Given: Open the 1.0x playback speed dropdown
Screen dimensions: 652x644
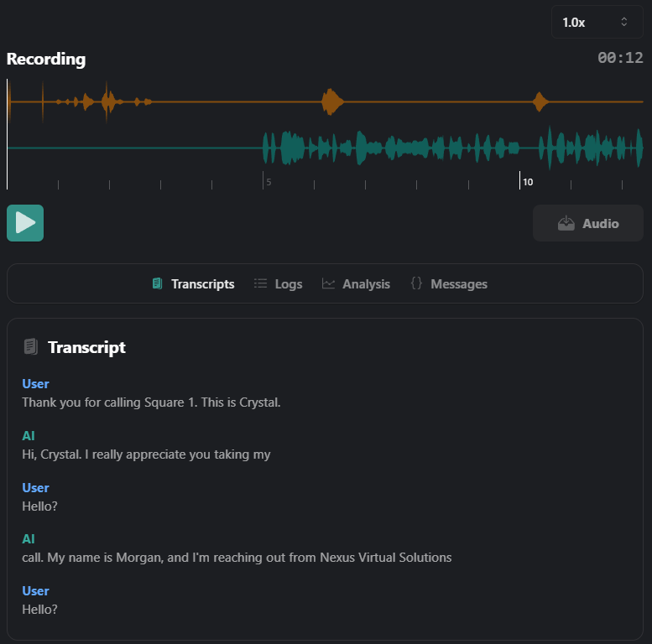Looking at the screenshot, I should (597, 22).
